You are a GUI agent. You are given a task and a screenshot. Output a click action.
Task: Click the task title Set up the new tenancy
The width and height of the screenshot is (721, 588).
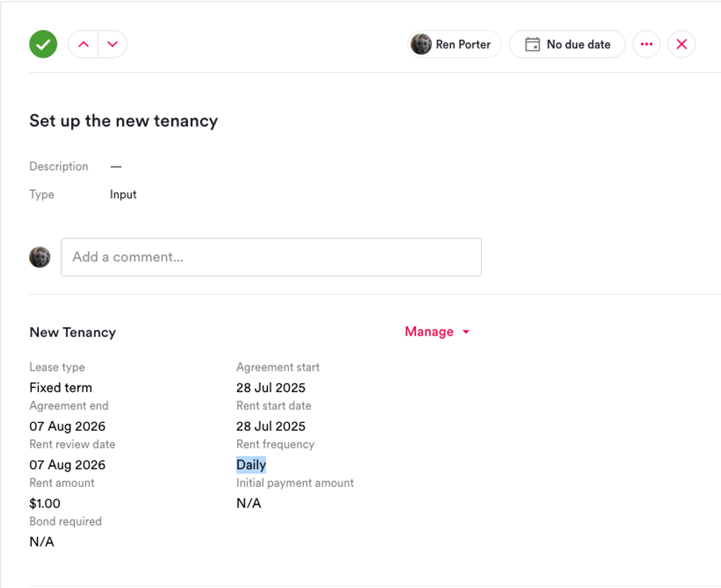[124, 121]
